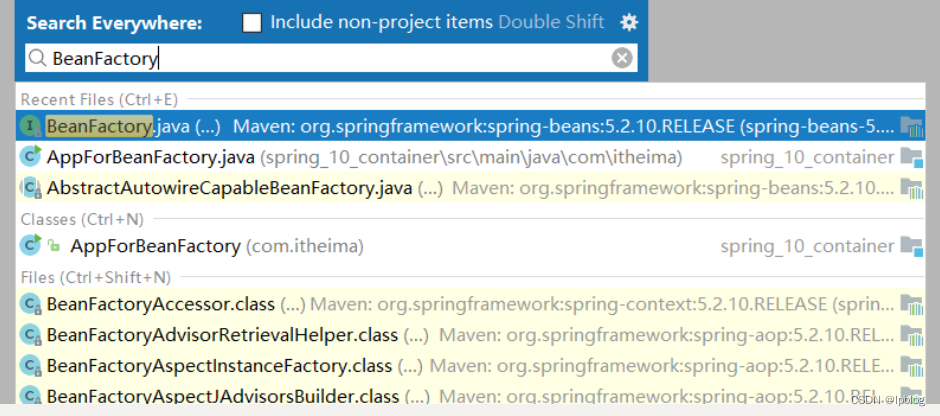Image resolution: width=940 pixels, height=416 pixels.
Task: Open BeanFactoryAdvisorRetrievalHelper.class result
Action: click(470, 334)
